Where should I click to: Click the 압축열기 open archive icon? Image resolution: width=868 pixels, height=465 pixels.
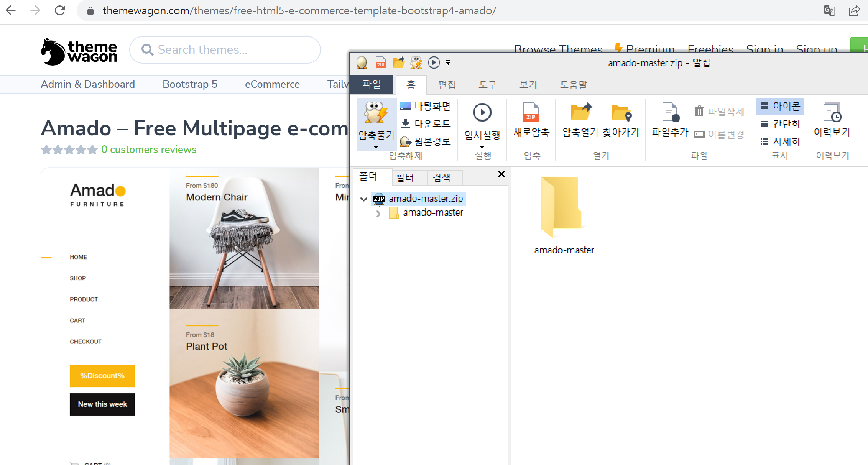click(580, 112)
